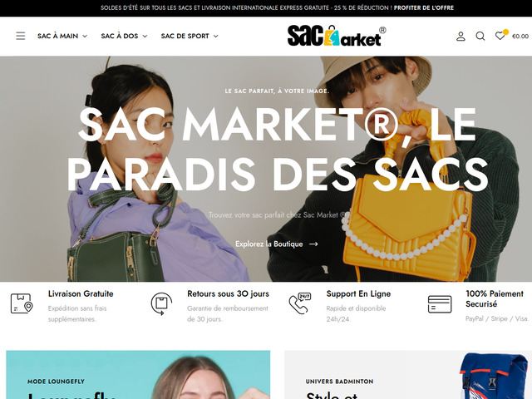Click the 30-day returns box icon
Screen dimensions: 532x399
tap(161, 303)
